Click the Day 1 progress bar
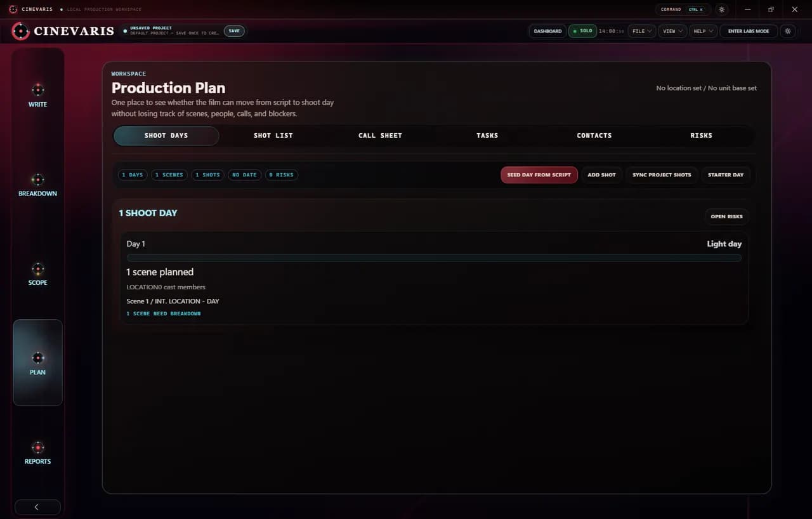 coord(434,258)
